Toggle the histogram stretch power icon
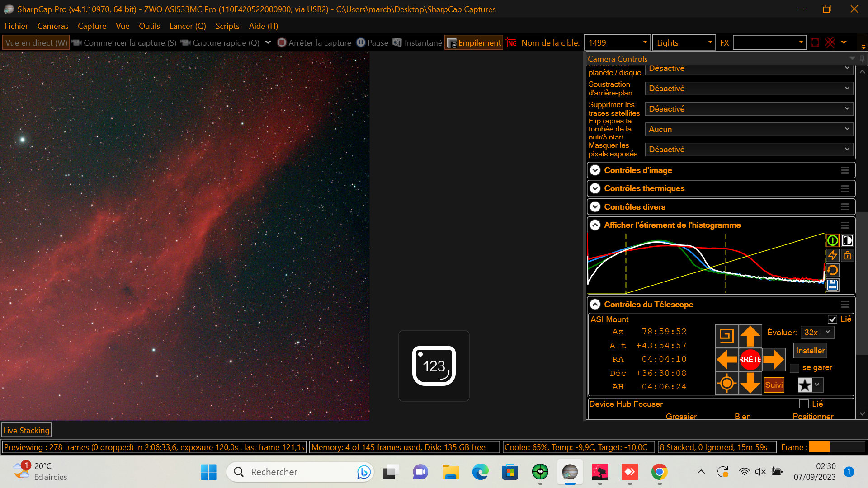The width and height of the screenshot is (868, 488). (x=832, y=240)
